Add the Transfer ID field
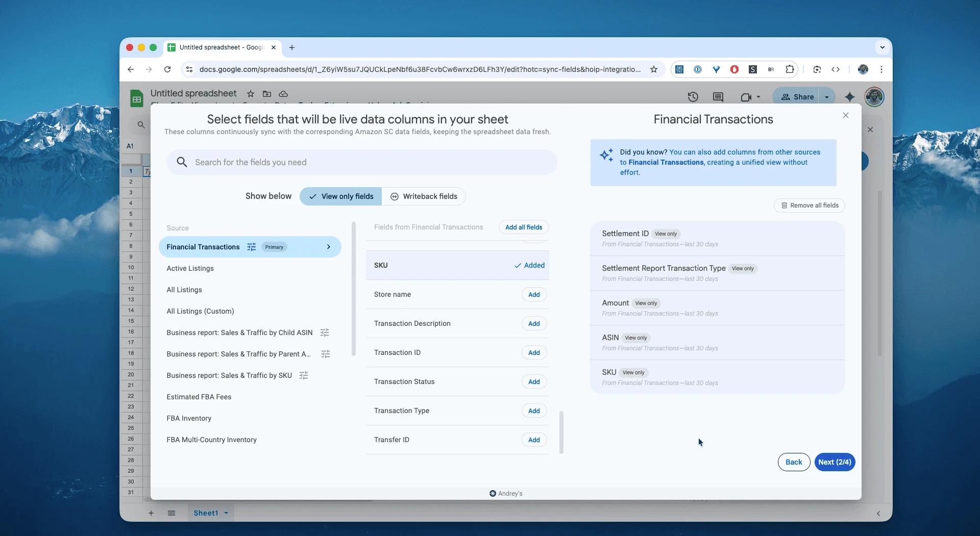Viewport: 980px width, 536px height. 534,440
